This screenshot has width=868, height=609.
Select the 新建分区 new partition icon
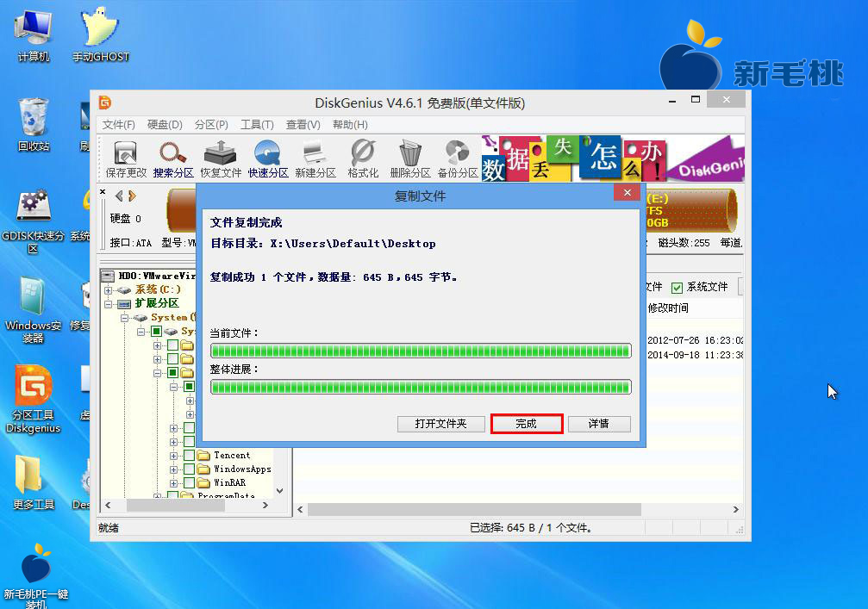tap(315, 158)
